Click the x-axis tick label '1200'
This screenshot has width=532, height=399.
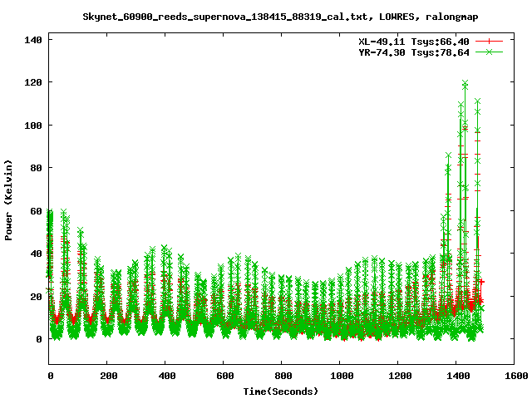point(400,376)
